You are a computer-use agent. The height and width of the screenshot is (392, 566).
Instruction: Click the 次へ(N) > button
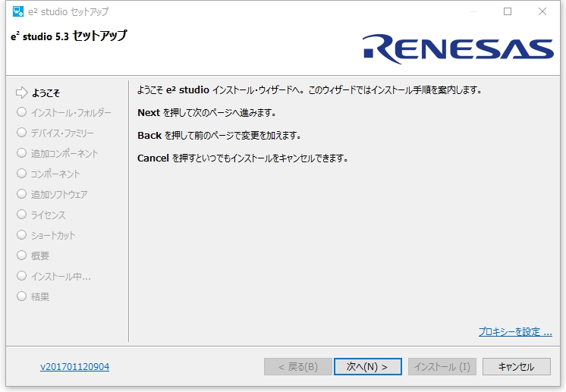click(367, 367)
